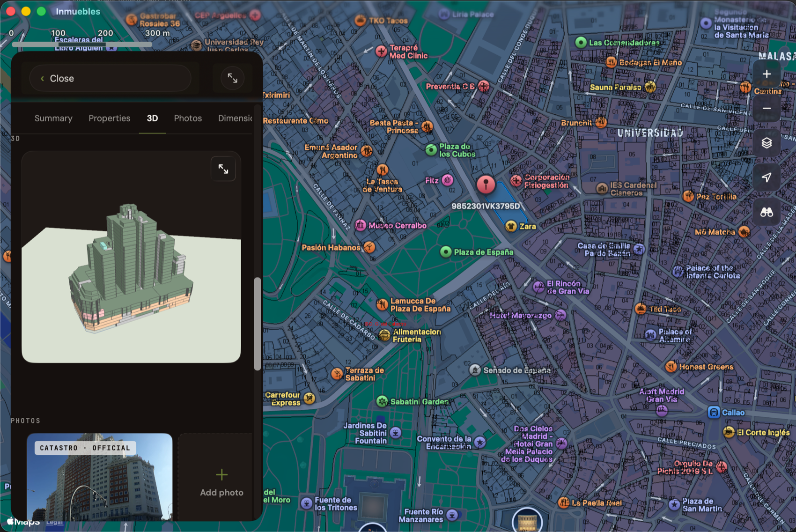Image resolution: width=796 pixels, height=532 pixels.
Task: Select the Mó Matcha marker
Action: point(744,231)
